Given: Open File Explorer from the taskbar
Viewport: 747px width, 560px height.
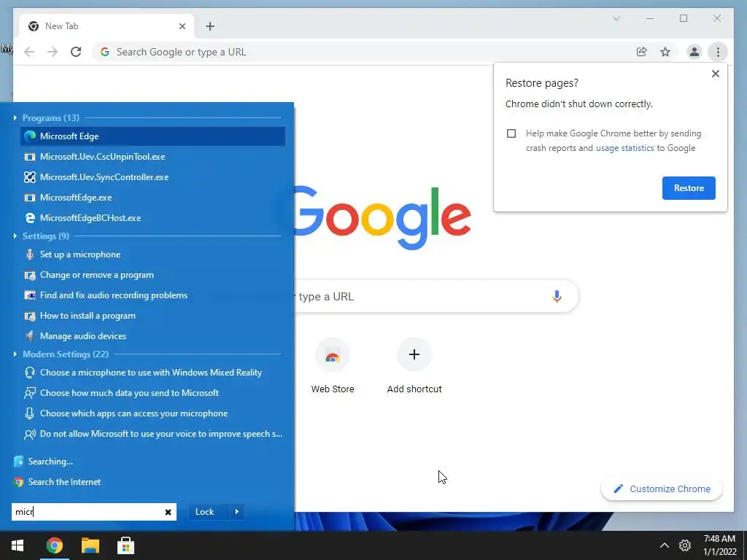Looking at the screenshot, I should coord(90,545).
